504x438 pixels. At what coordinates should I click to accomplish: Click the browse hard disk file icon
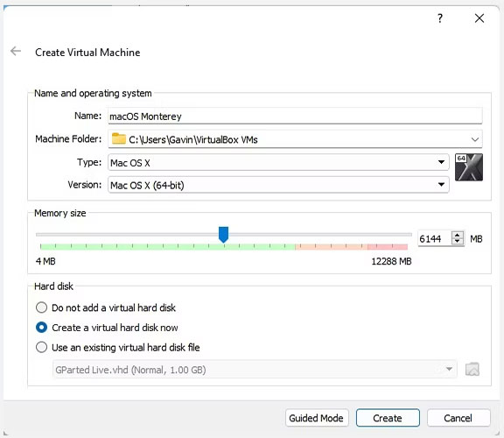(x=472, y=369)
